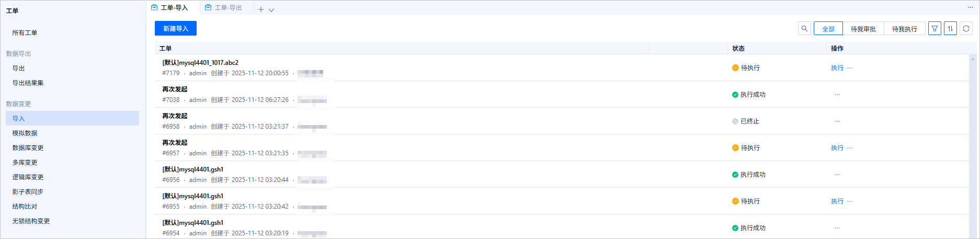
Task: Select the 待我审批 filter toggle
Action: click(863, 29)
